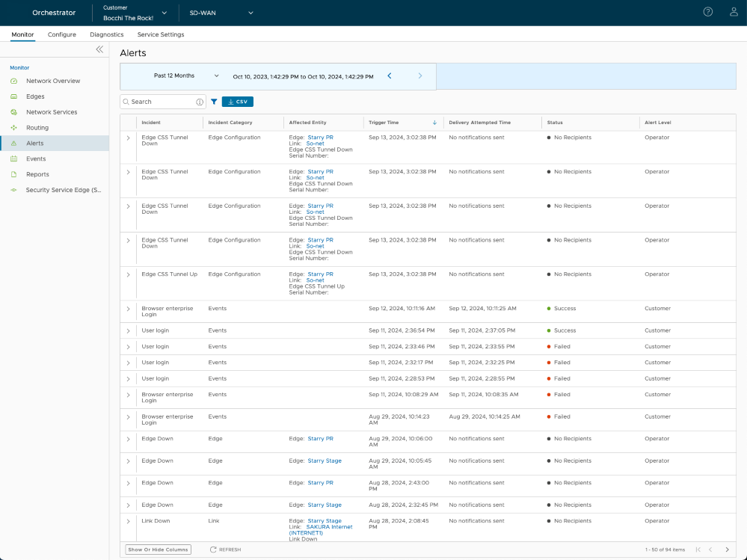Click the search info icon
747x560 pixels.
(x=200, y=102)
